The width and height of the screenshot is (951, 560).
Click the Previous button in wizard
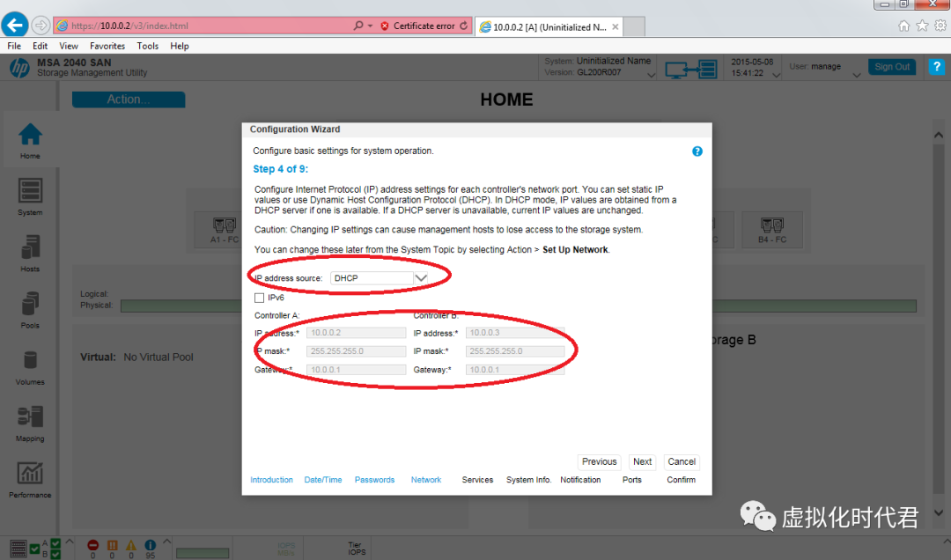point(600,461)
